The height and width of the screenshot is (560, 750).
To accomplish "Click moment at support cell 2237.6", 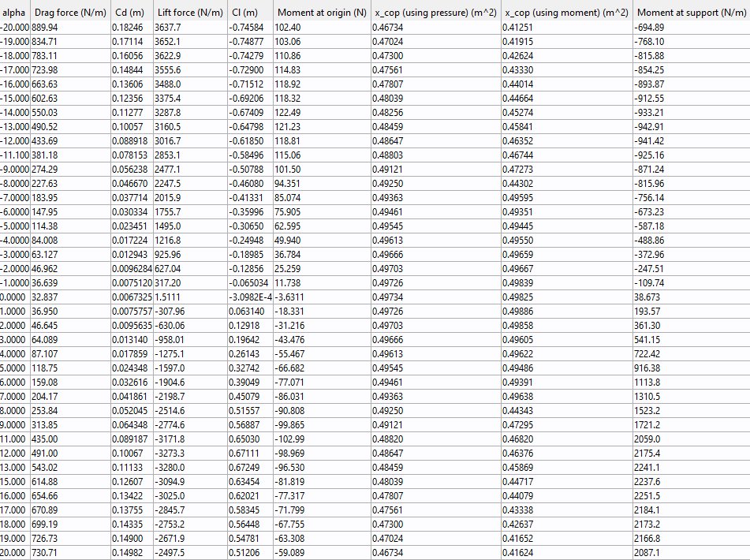I will pos(692,482).
